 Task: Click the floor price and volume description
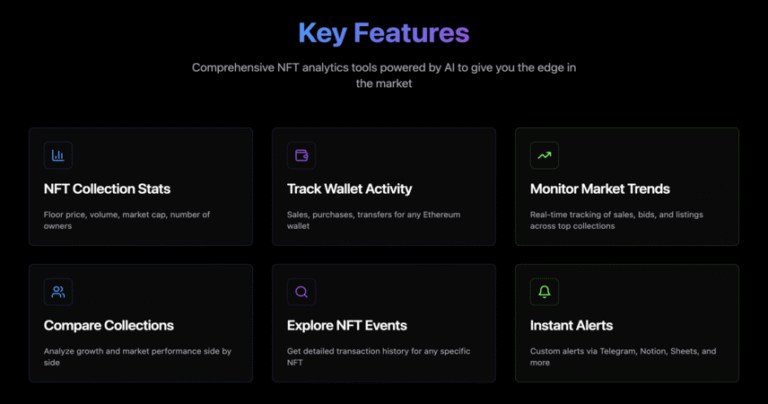[127, 220]
